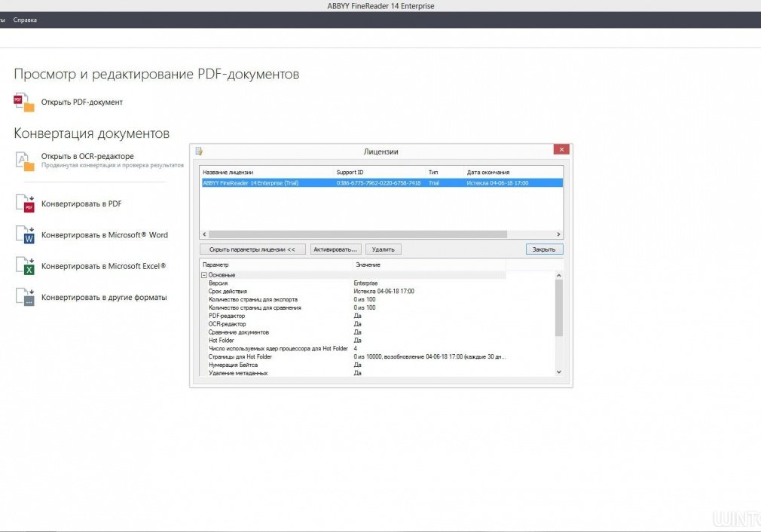Click left arrow of license list horizontal scrollbar
The width and height of the screenshot is (761, 532).
coord(204,234)
